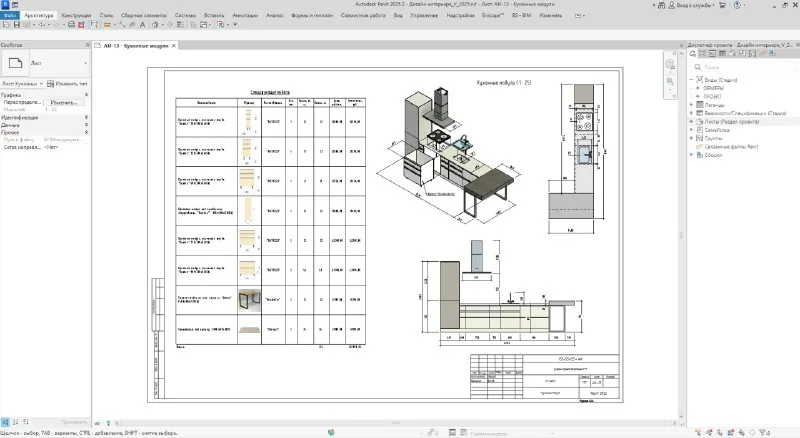This screenshot has height=438, width=800.
Task: Click the Project Browser search field
Action: tap(743, 67)
